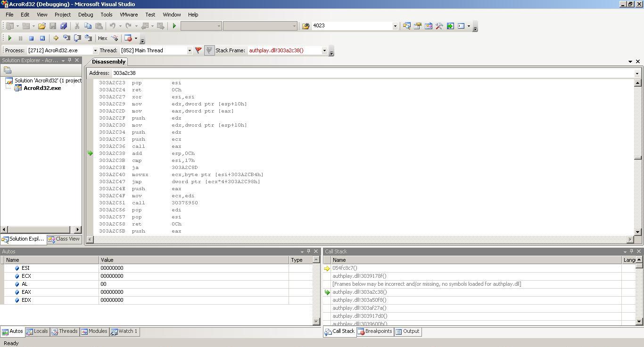Toggle auto-hide pin on Call Stack panel
The height and width of the screenshot is (347, 644).
tap(632, 251)
